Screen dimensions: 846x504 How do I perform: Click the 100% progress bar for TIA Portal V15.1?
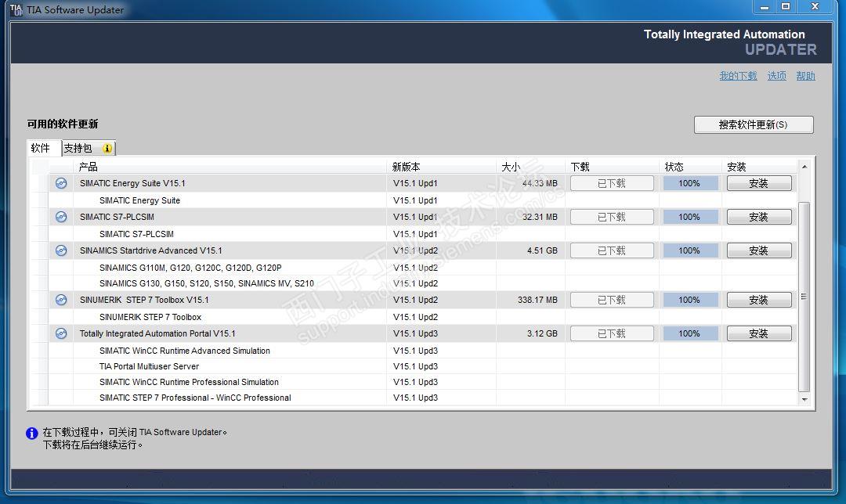coord(691,333)
